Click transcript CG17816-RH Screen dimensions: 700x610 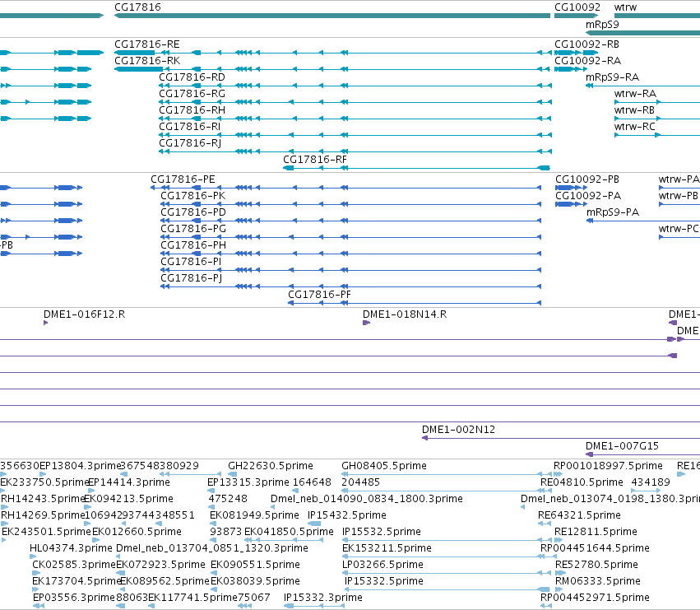[x=192, y=110]
